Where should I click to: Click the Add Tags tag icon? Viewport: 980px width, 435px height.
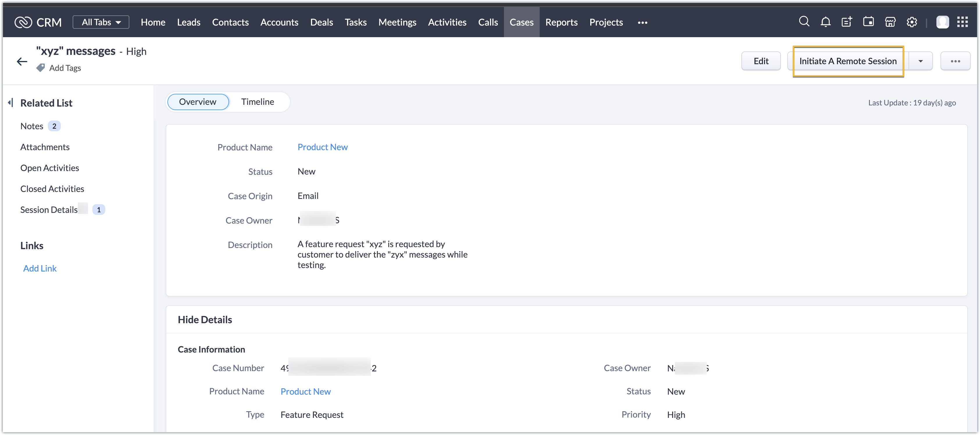point(41,68)
